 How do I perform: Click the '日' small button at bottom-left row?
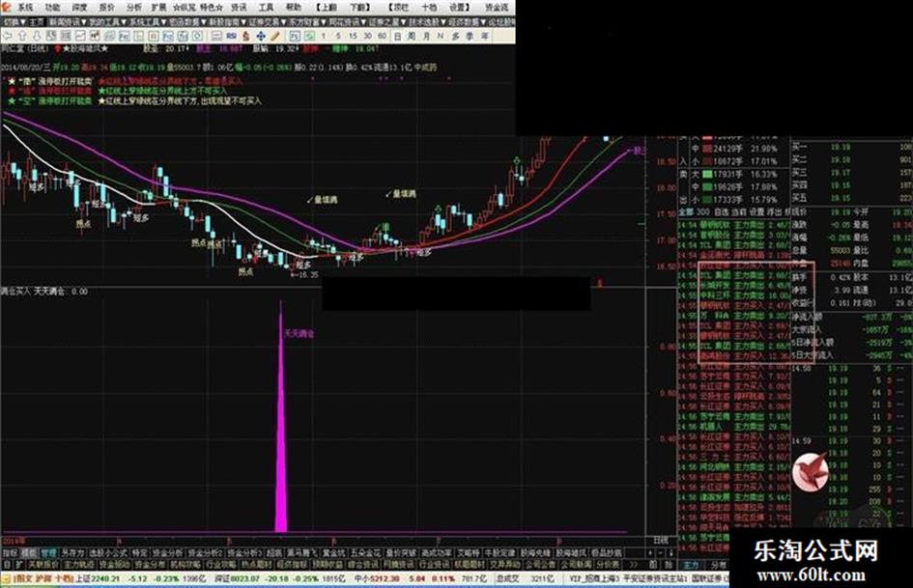pos(7,565)
